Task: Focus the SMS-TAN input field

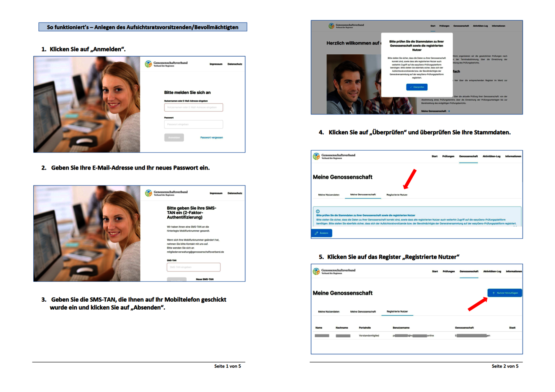Action: (x=193, y=267)
